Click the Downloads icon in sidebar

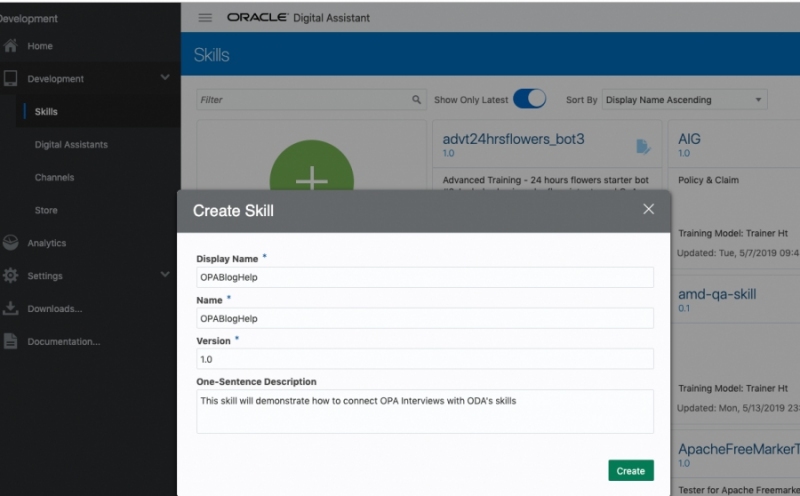coord(10,308)
